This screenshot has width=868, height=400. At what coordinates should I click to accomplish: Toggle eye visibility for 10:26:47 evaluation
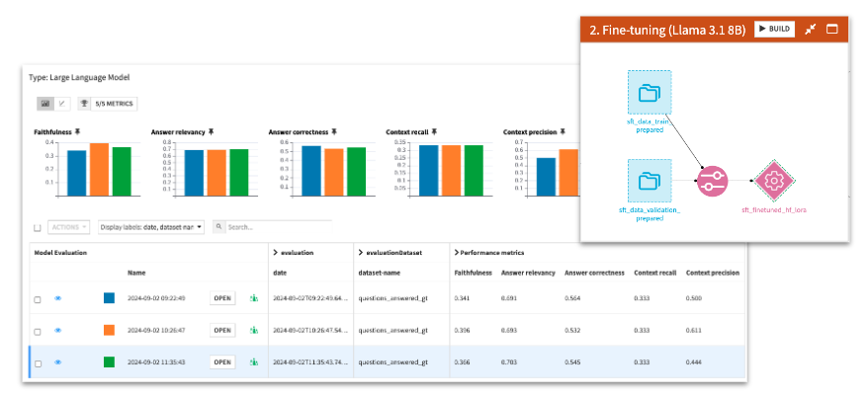coord(57,330)
